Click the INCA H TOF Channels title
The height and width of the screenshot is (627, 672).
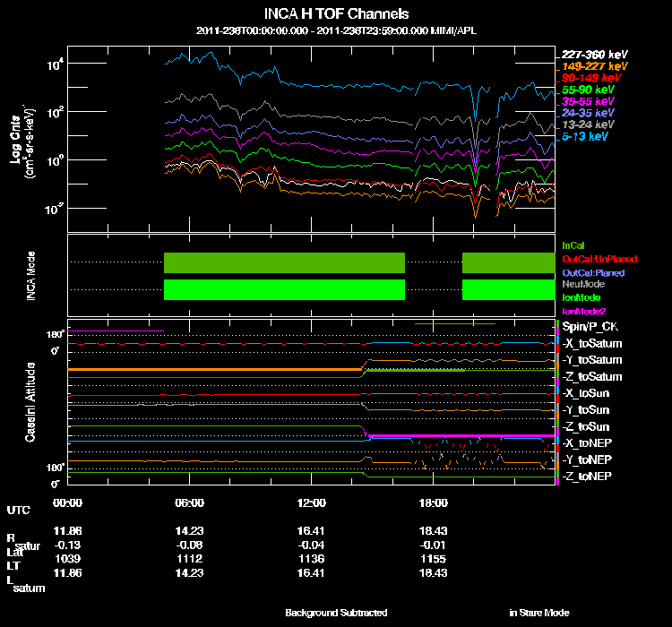(336, 13)
